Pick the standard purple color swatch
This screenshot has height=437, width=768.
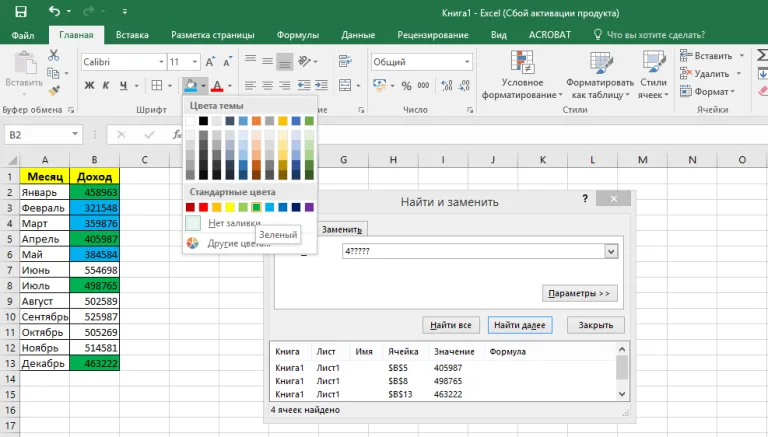click(309, 207)
